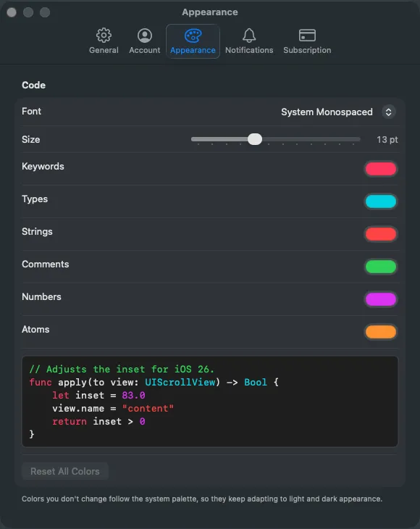Open the Numbers purple color swatch
Viewport: 420px width, 529px height.
[381, 299]
